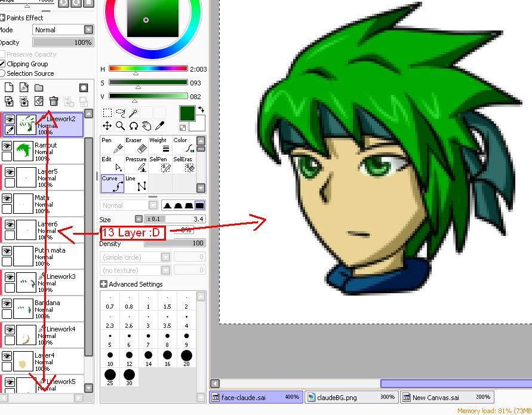Click the dark green foreground color swatch
The width and height of the screenshot is (532, 415).
(187, 113)
